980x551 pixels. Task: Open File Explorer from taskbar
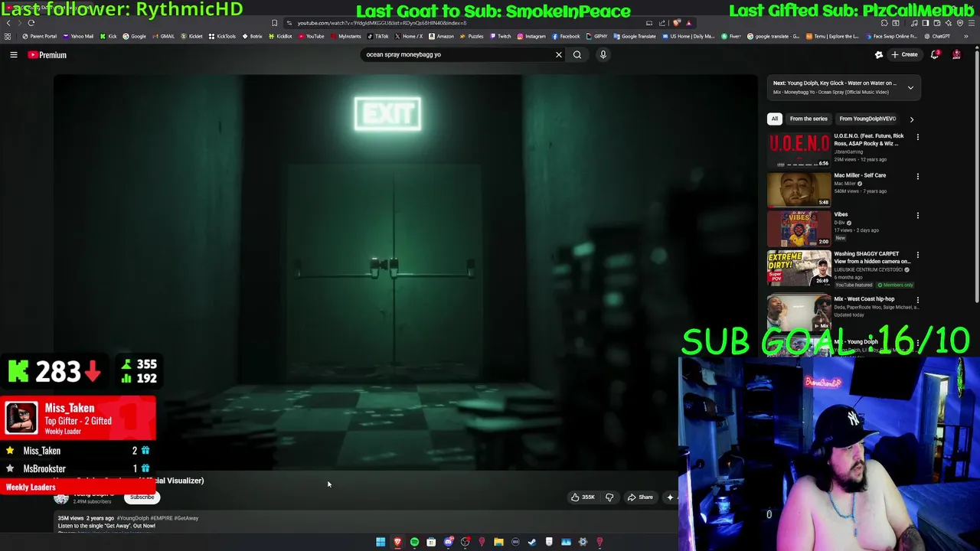498,542
